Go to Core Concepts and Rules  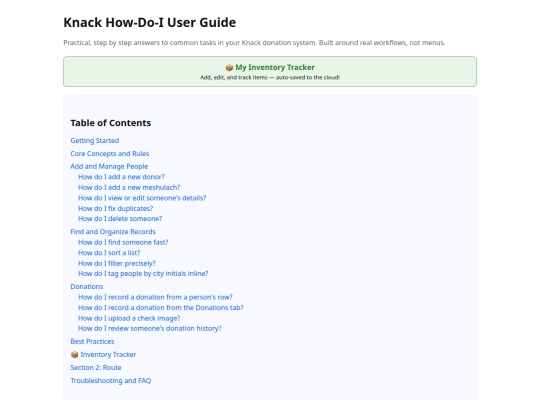[110, 154]
